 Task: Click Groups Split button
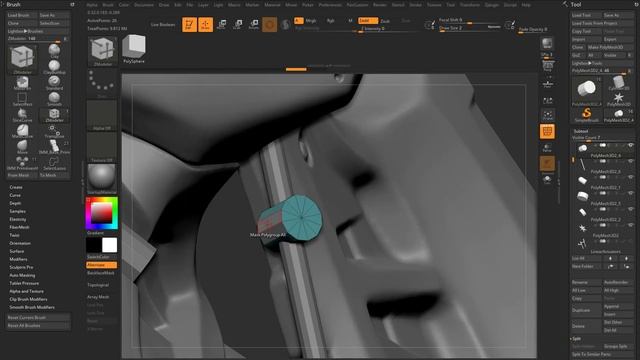618,347
